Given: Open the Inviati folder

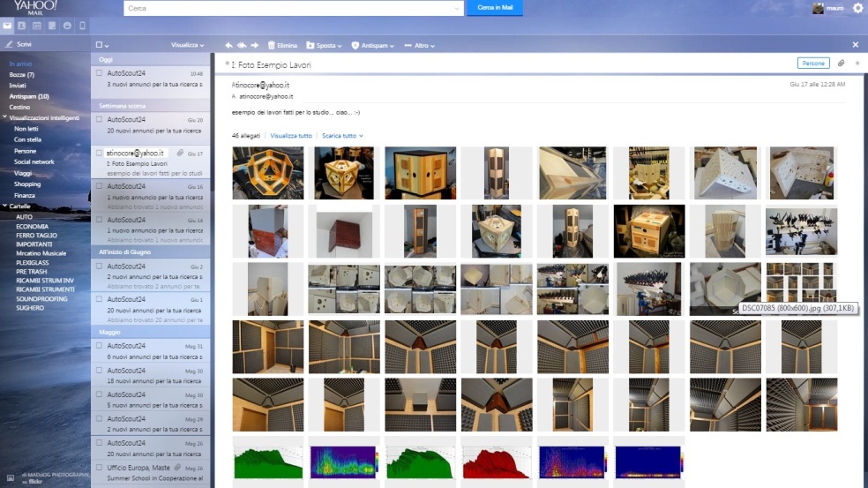Looking at the screenshot, I should 17,86.
